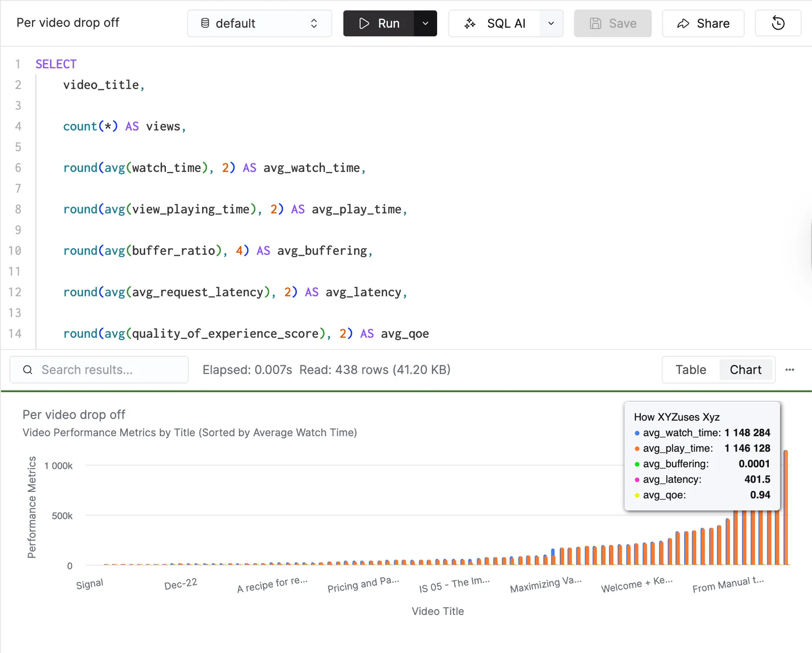Click the play triangle icon in Run
812x653 pixels.
point(364,23)
